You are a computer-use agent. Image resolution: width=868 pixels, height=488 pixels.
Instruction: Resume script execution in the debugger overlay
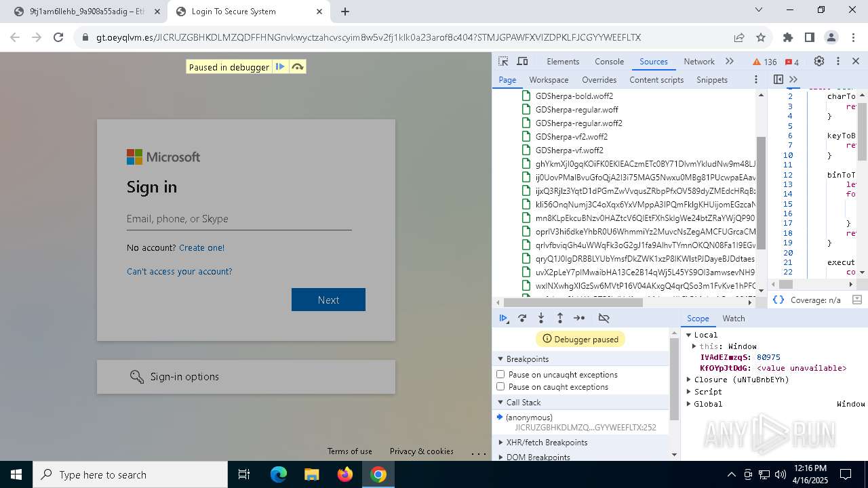(280, 66)
